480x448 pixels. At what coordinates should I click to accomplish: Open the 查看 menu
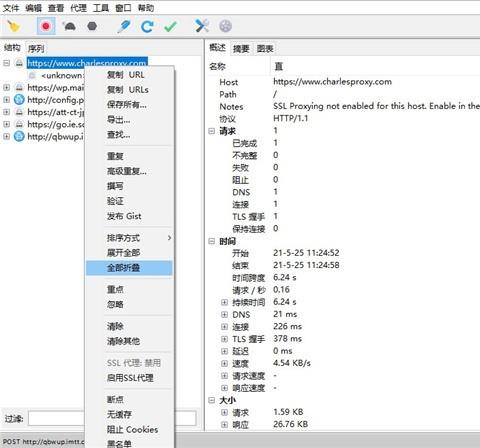56,8
